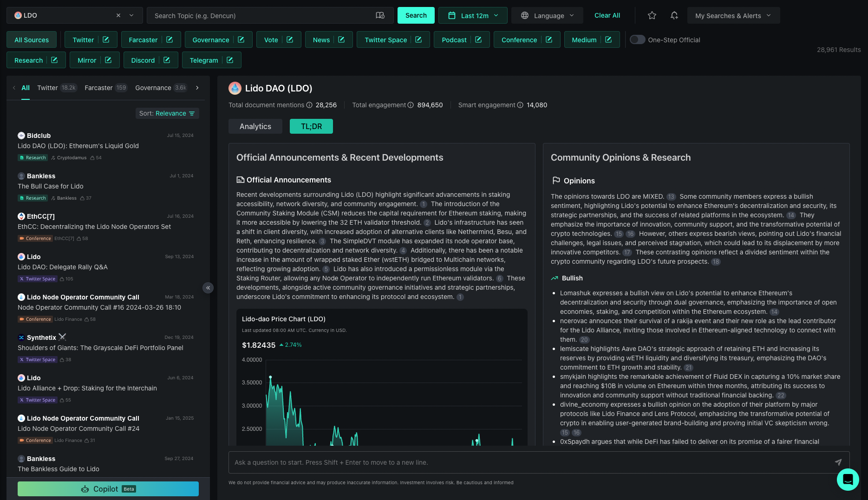This screenshot has height=500, width=868.
Task: Click the favorites star icon
Action: (652, 15)
